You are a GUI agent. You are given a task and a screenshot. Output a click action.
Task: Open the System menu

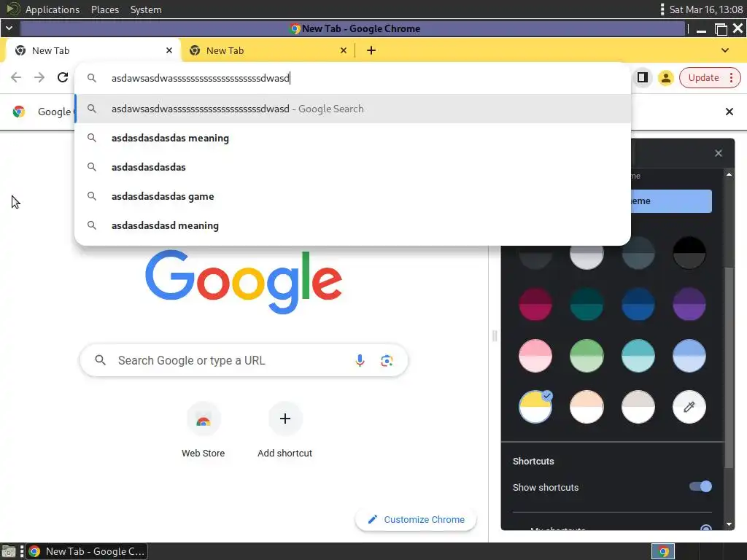(146, 9)
